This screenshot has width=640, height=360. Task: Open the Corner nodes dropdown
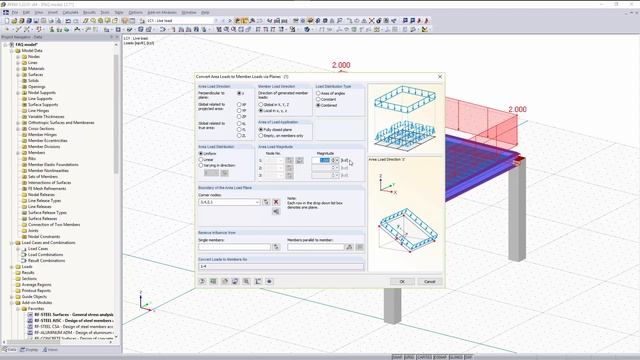[x=257, y=202]
